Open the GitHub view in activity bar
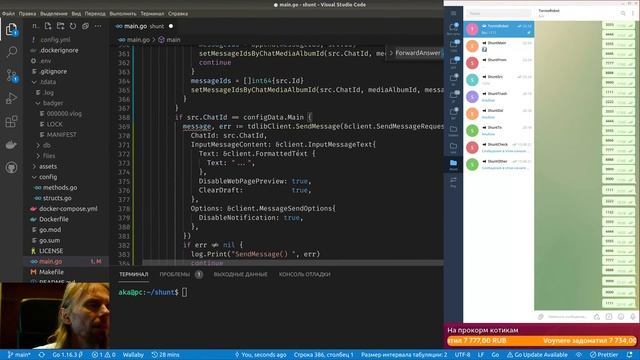The image size is (640, 360). click(11, 167)
